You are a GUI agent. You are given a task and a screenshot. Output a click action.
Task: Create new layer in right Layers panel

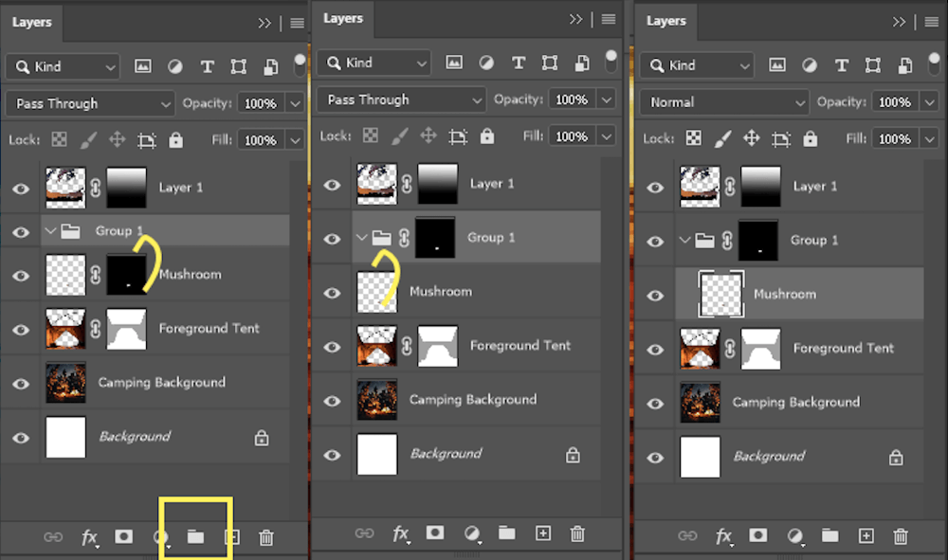pos(866,535)
